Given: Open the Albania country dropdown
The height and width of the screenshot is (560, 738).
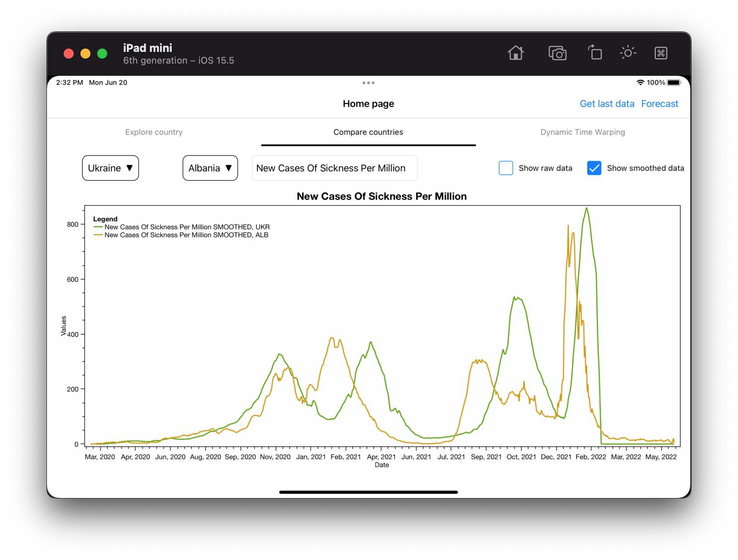Looking at the screenshot, I should [210, 168].
